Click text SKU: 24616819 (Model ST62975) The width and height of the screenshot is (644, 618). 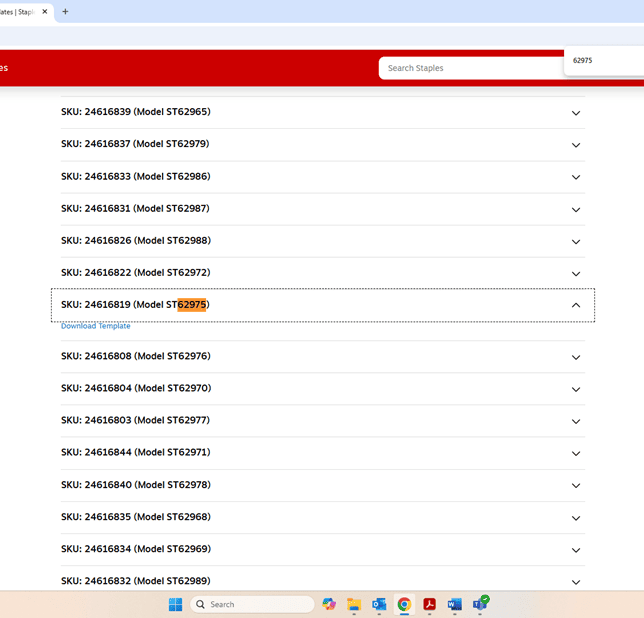point(135,305)
